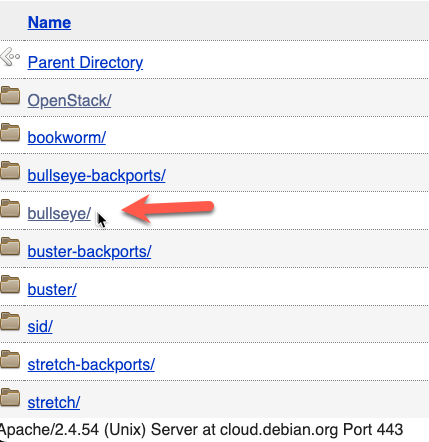
Task: Click the folder icon next to stretch/
Action: point(10,397)
